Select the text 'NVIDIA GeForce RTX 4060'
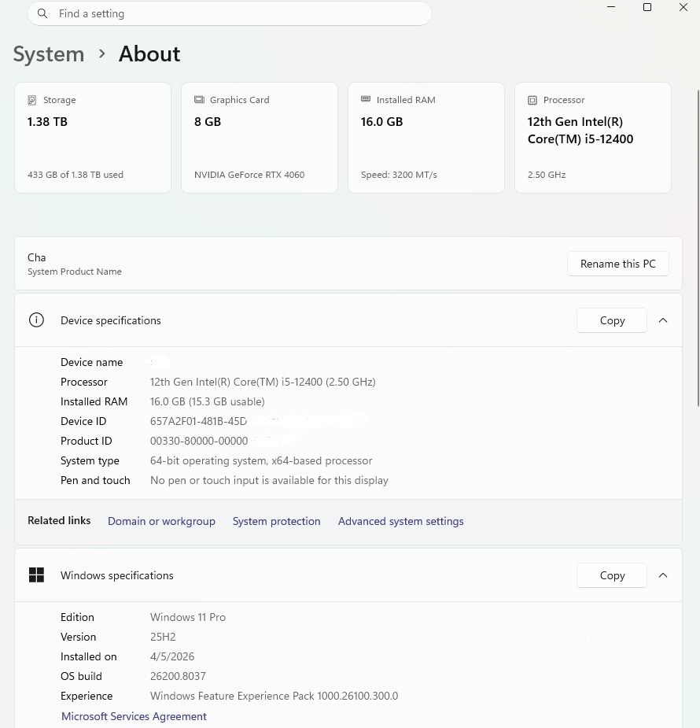700x728 pixels. [249, 175]
